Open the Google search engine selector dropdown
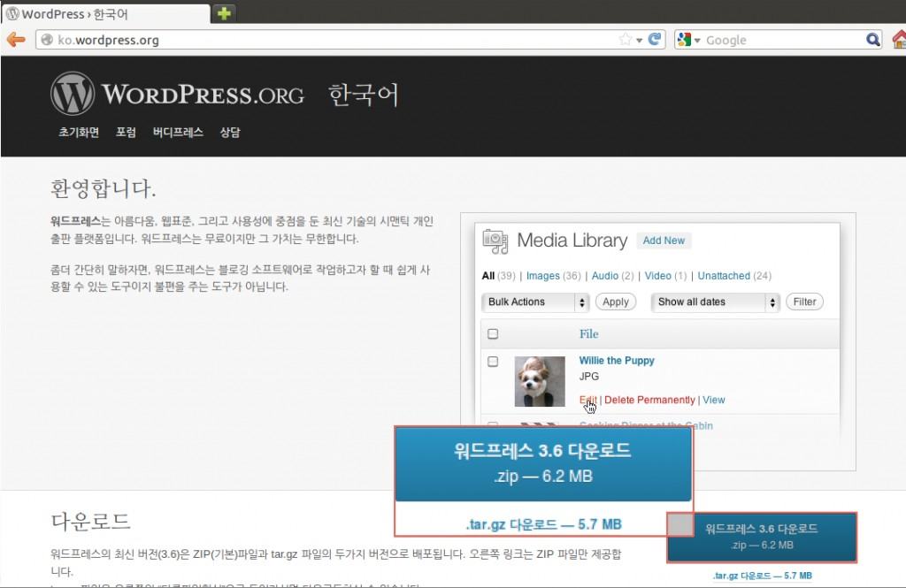The width and height of the screenshot is (906, 588). [690, 40]
